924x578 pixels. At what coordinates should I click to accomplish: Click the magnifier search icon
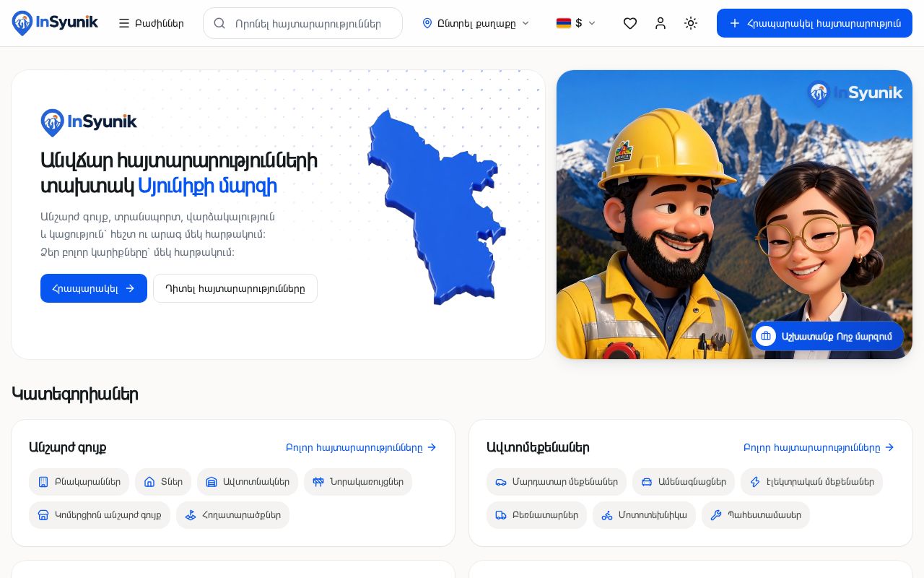click(219, 23)
